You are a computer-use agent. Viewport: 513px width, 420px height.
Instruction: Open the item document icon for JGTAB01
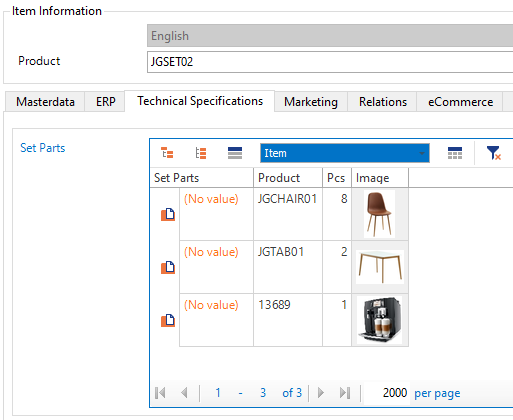click(x=168, y=267)
